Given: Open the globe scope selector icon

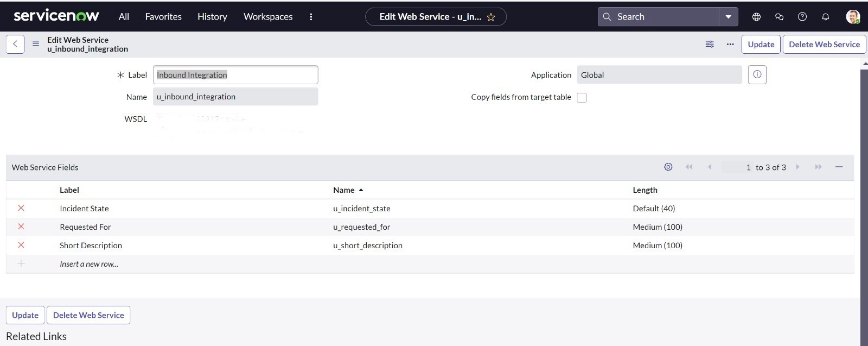Looking at the screenshot, I should pos(756,17).
